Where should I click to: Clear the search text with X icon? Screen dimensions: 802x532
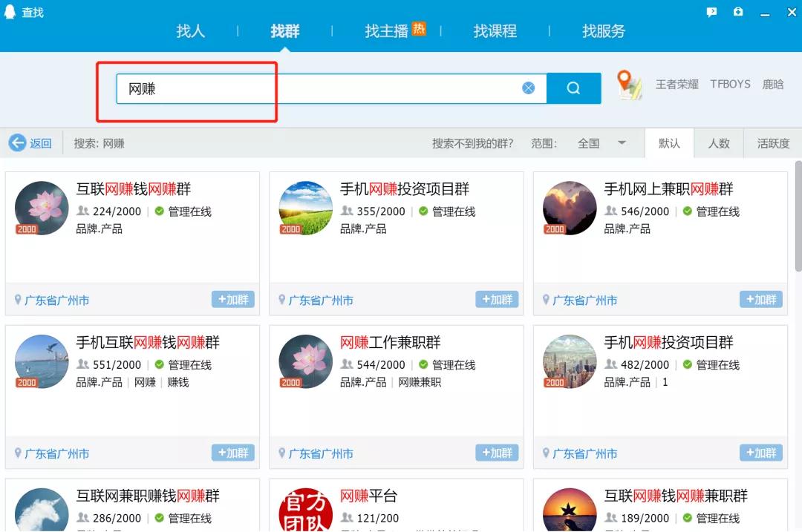tap(528, 88)
